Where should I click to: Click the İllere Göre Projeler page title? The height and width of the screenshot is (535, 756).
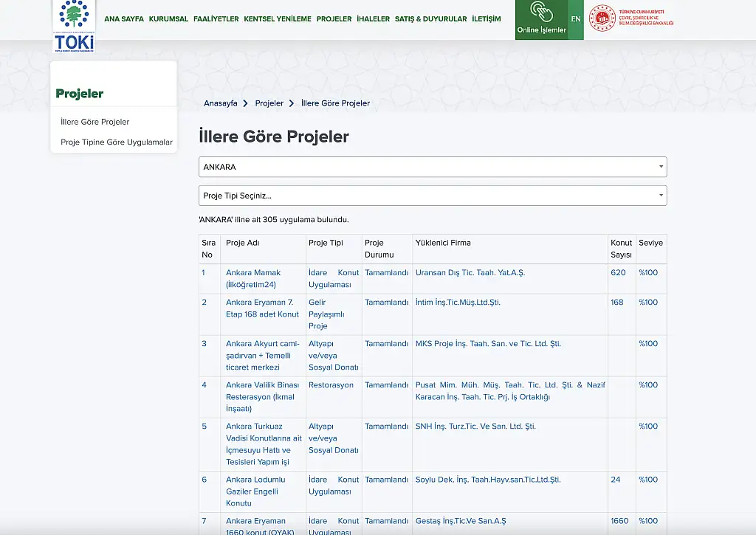click(x=274, y=137)
